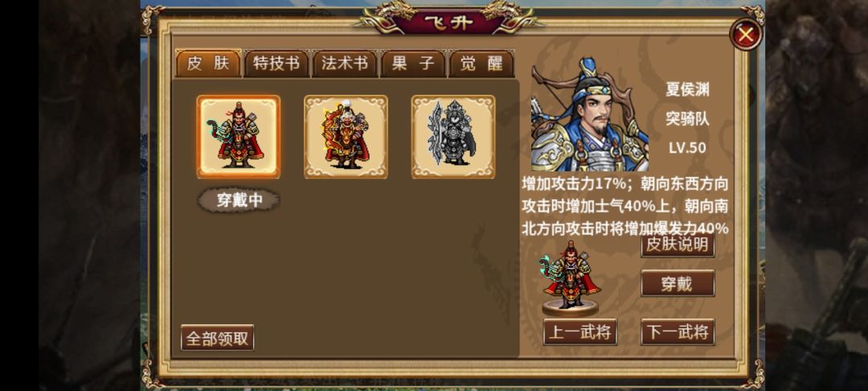The width and height of the screenshot is (868, 391).
Task: Go to previous general with 上一武将
Action: [x=580, y=332]
